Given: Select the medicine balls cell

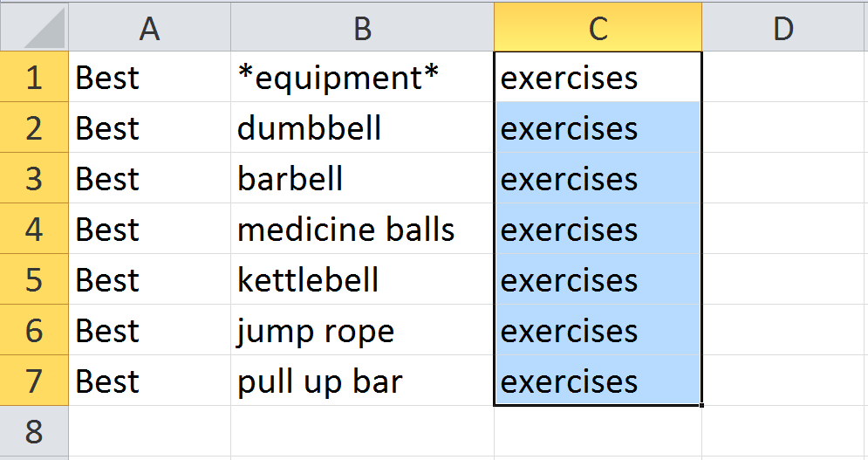Looking at the screenshot, I should tap(362, 230).
